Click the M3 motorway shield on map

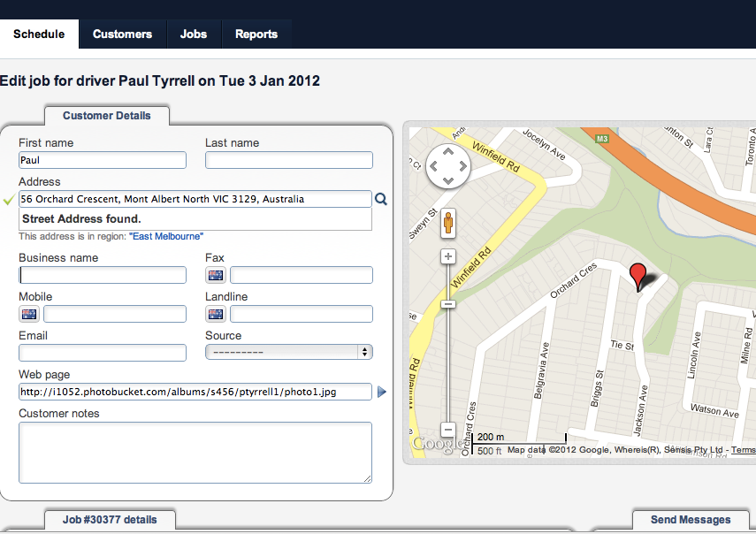602,139
